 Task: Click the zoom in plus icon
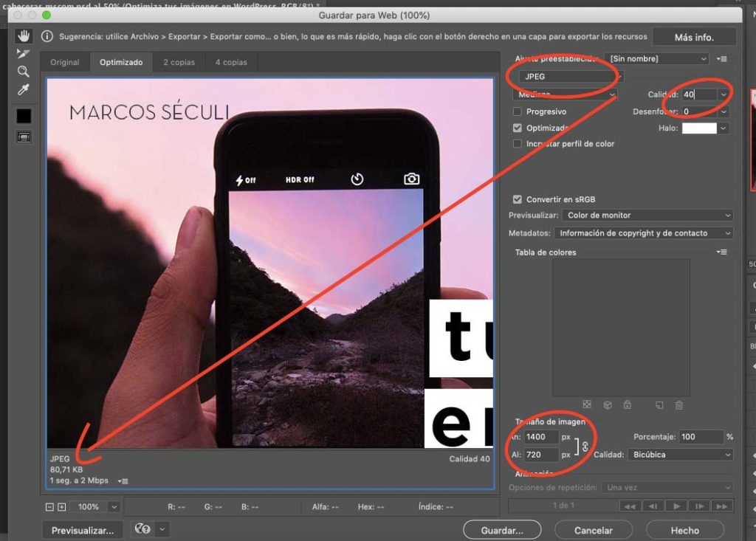coord(62,507)
